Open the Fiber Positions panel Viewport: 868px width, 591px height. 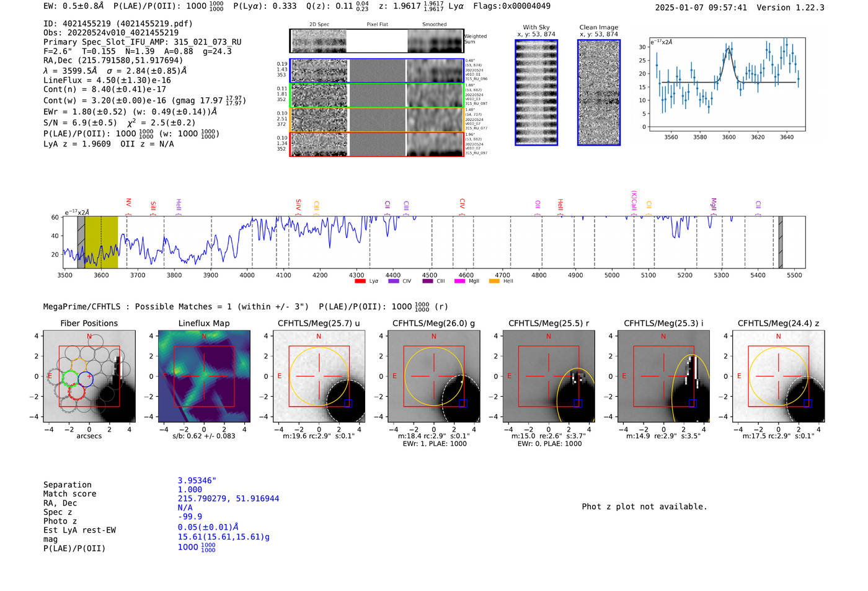pos(89,376)
